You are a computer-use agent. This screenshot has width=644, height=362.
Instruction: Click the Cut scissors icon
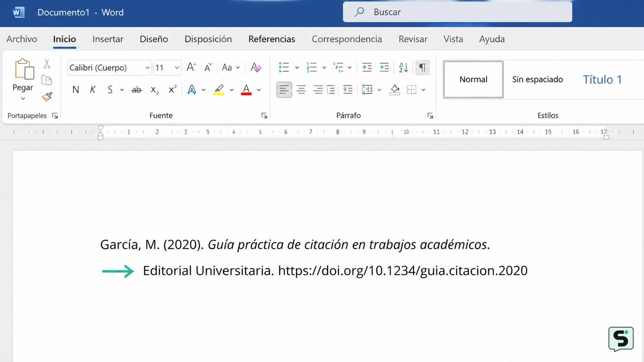47,64
